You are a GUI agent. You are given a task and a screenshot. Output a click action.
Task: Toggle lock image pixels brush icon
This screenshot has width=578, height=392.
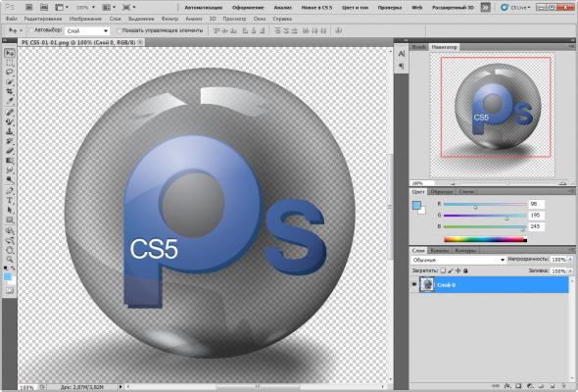pyautogui.click(x=451, y=270)
